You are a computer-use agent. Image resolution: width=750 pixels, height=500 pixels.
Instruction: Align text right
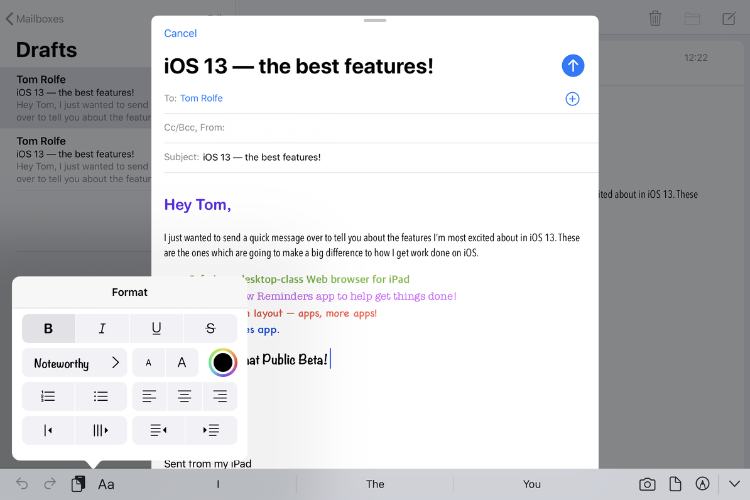pyautogui.click(x=220, y=396)
